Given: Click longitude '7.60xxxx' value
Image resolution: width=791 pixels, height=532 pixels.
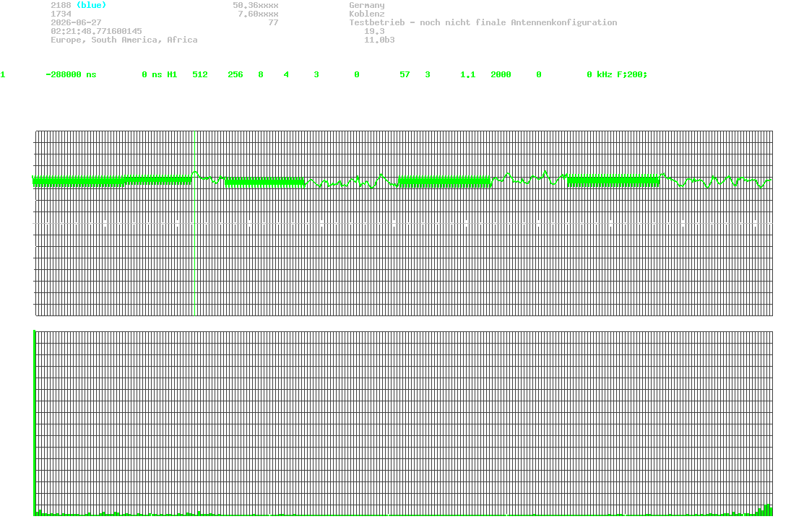Looking at the screenshot, I should (x=258, y=14).
